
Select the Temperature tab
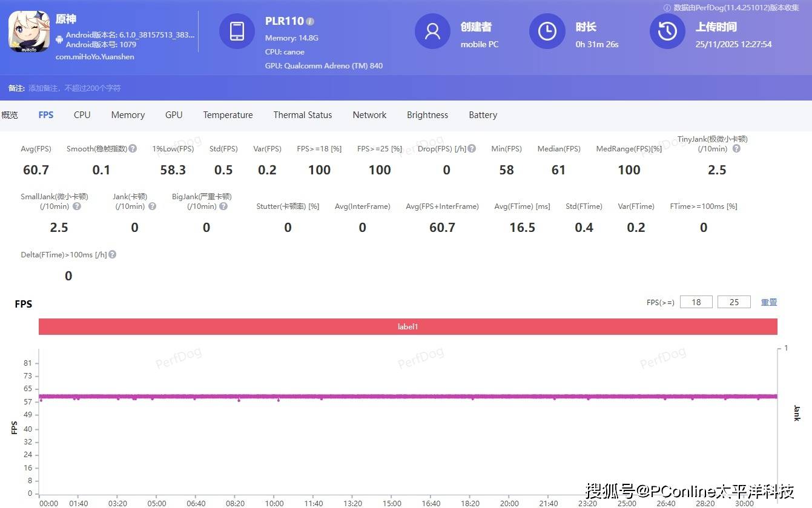coord(228,115)
